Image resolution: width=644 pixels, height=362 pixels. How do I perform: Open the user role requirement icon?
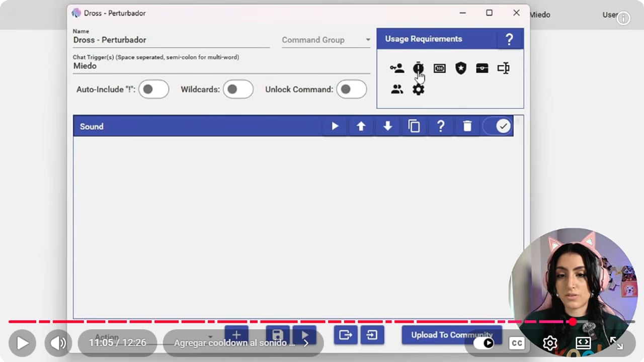point(397,68)
